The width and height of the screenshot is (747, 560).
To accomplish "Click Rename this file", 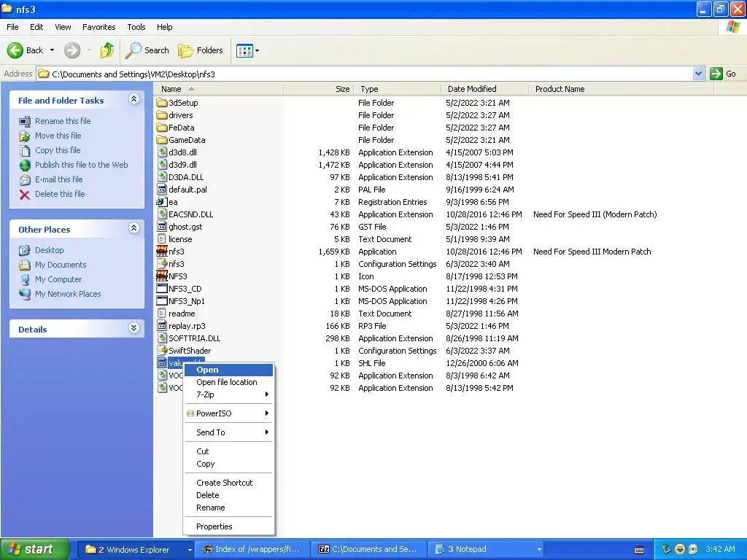I will (x=63, y=121).
